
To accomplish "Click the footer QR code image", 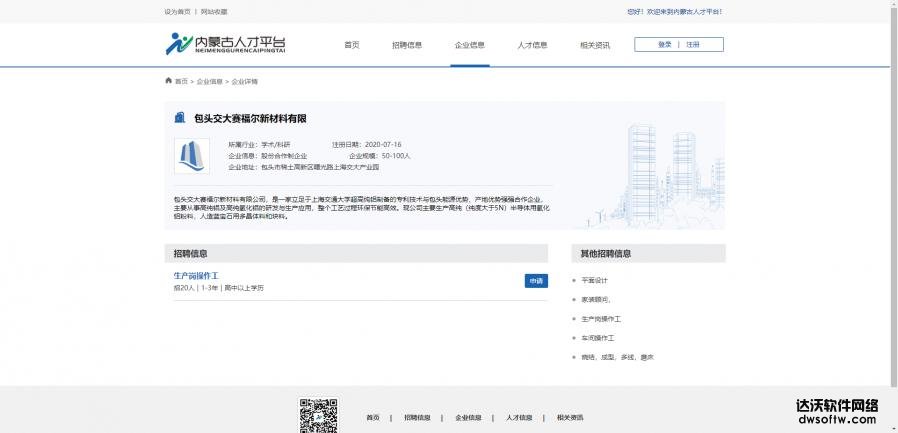I will [x=318, y=416].
